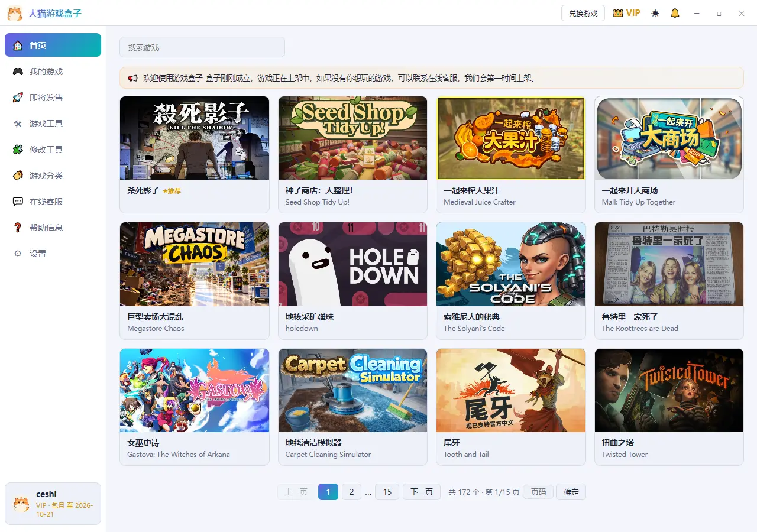Click the VIP 包月 expiry text
The image size is (757, 532).
(x=64, y=510)
